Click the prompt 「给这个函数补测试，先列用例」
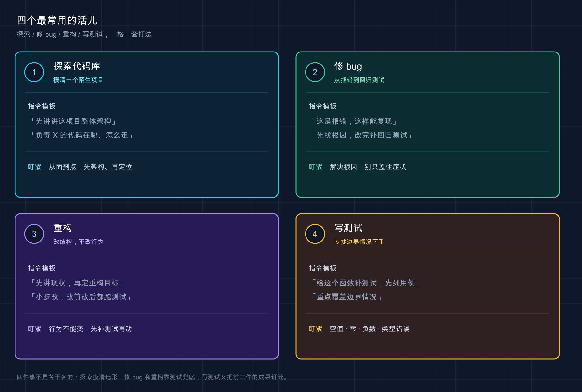 [x=366, y=283]
